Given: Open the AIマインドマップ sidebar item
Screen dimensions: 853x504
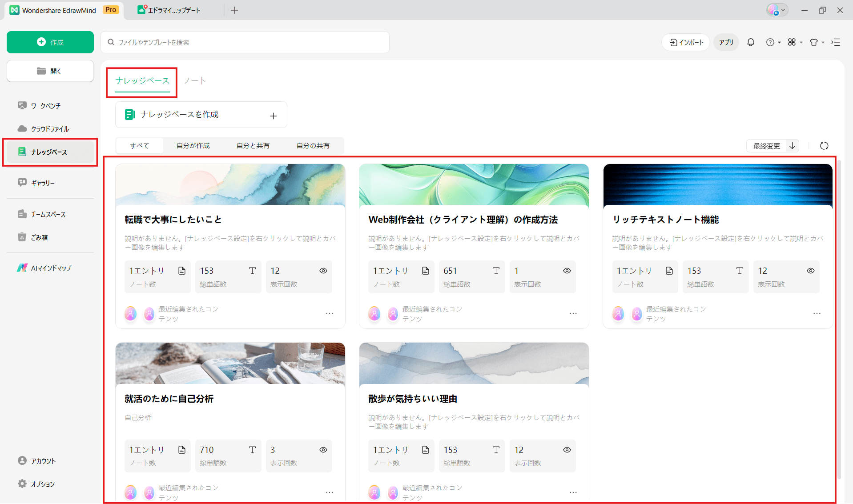Looking at the screenshot, I should pyautogui.click(x=50, y=268).
